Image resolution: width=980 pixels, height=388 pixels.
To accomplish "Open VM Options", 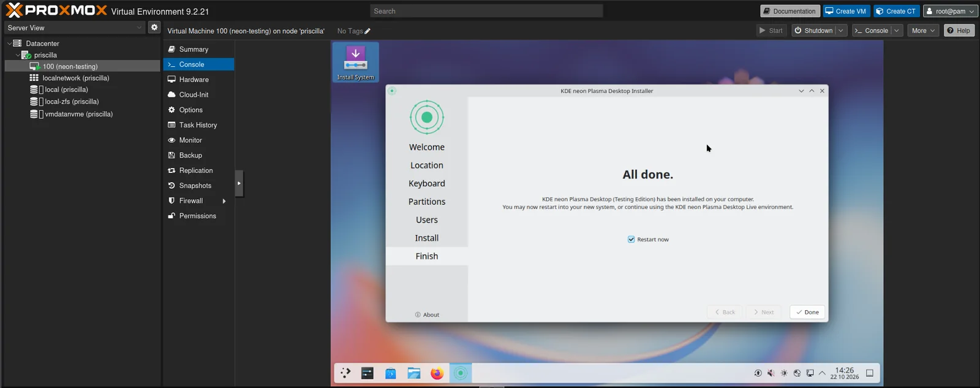I will 198,110.
